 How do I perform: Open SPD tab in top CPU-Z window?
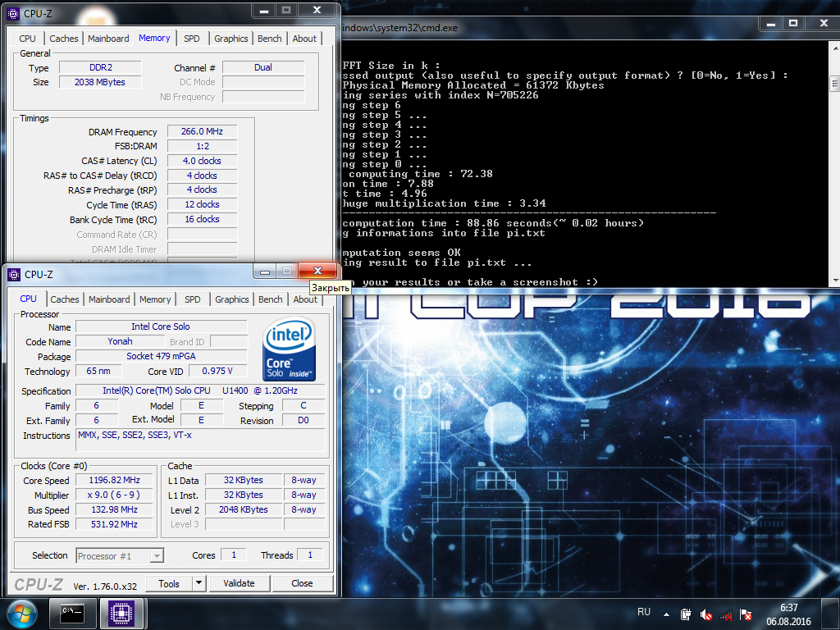click(192, 39)
